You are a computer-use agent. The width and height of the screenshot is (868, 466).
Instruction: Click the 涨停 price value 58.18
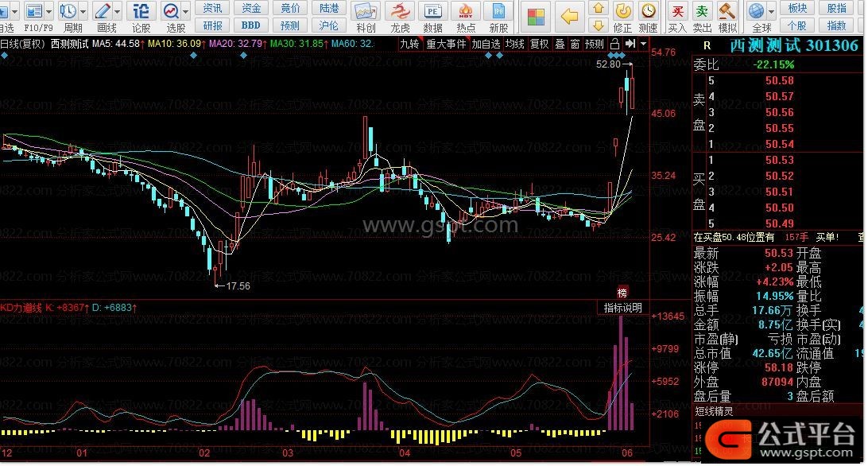point(779,367)
